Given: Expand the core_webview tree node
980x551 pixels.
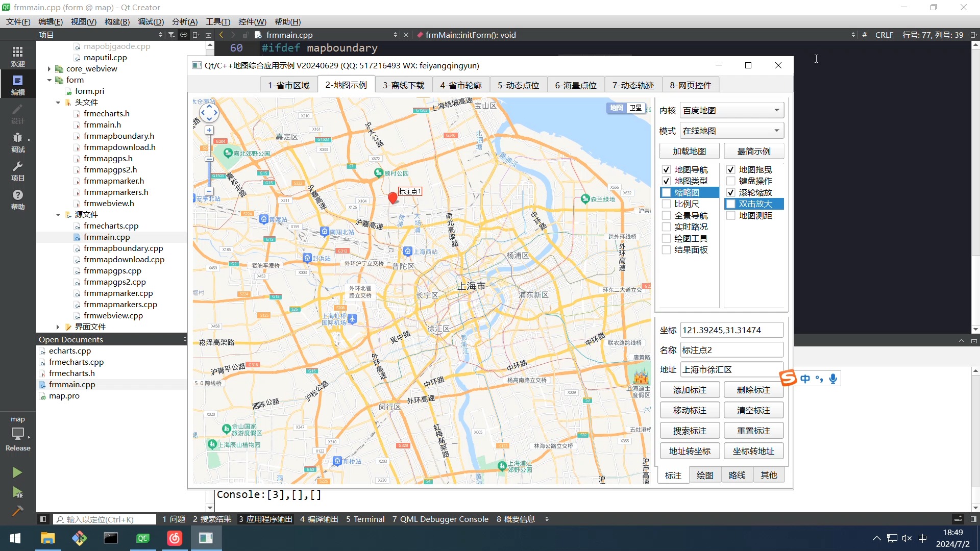Looking at the screenshot, I should pos(49,68).
